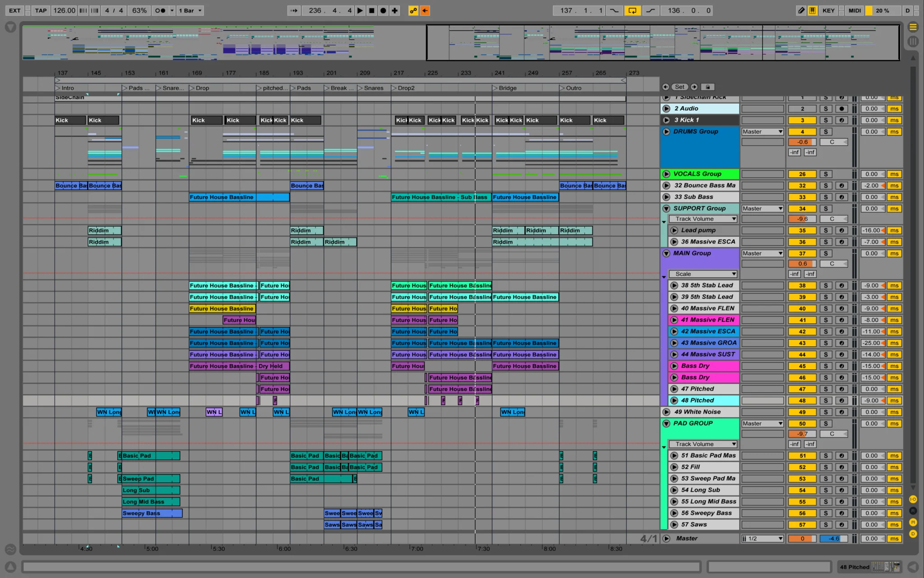Select the 41 Massive FLEN track header
This screenshot has height=578, width=924.
(x=704, y=320)
